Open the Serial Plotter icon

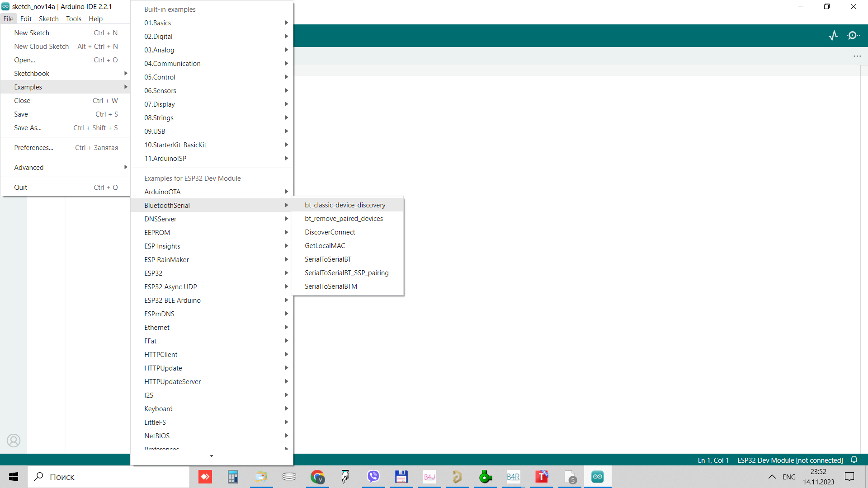(x=833, y=36)
